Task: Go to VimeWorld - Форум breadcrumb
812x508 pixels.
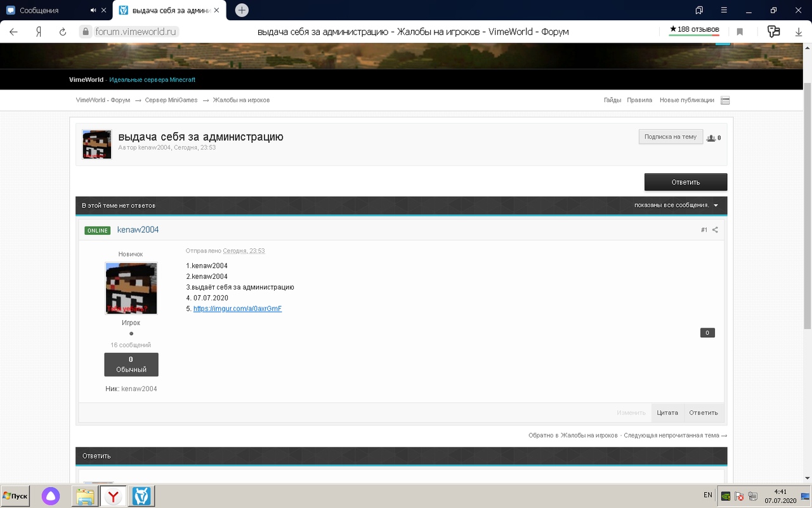Action: point(103,100)
